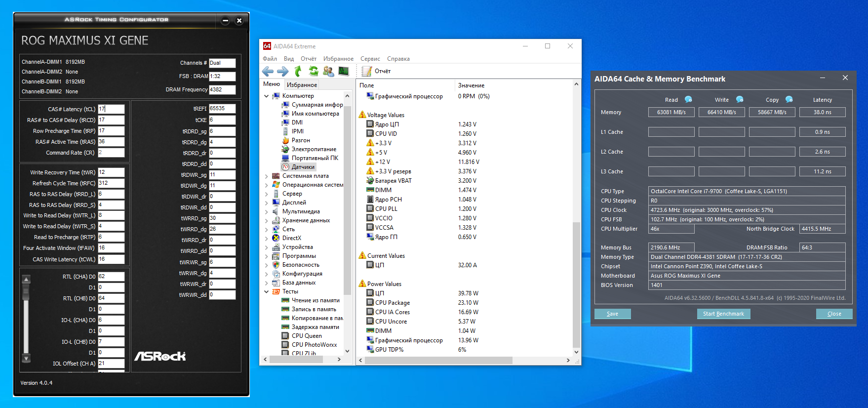Click the info icon next to Read
Image resolution: width=868 pixels, height=408 pixels.
(688, 99)
